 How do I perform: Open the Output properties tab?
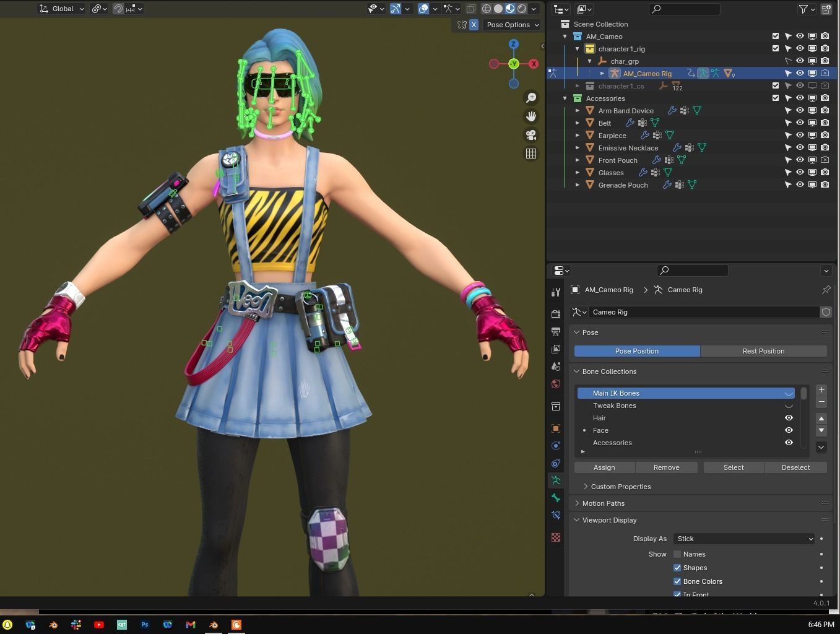click(x=556, y=331)
